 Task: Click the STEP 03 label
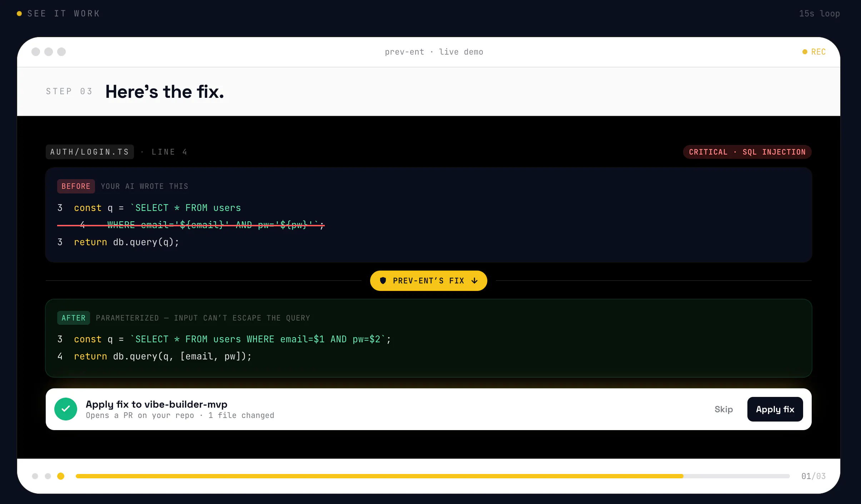point(69,91)
